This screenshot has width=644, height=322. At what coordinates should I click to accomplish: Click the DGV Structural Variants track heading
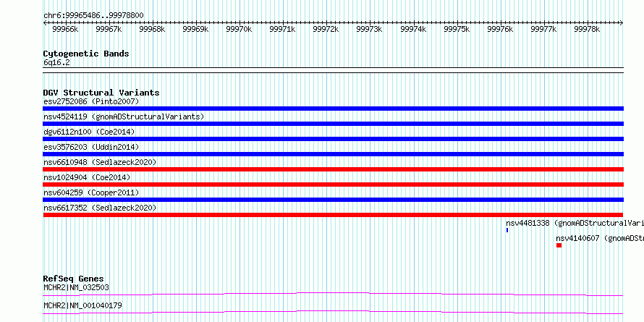(101, 93)
